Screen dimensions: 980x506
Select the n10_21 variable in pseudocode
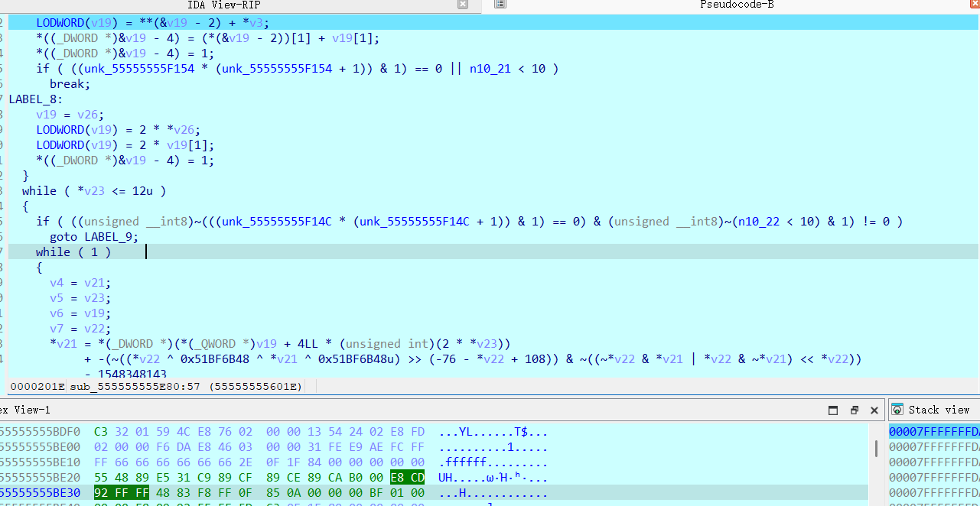point(489,69)
